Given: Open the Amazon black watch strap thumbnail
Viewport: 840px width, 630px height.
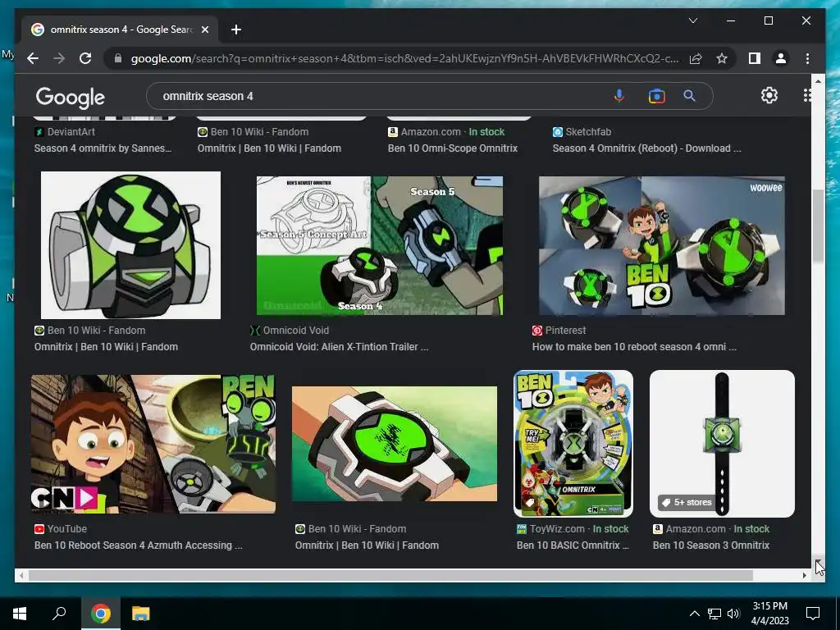Looking at the screenshot, I should 722,444.
